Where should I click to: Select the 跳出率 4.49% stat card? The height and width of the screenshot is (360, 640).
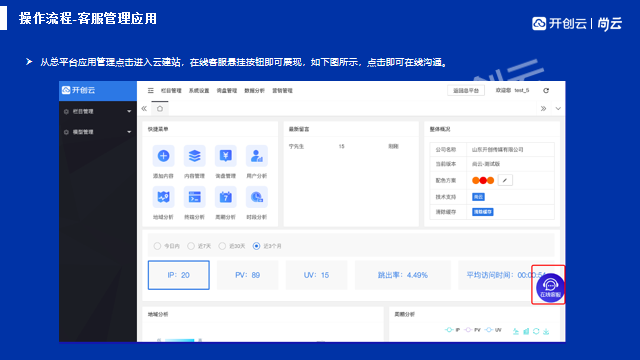(x=403, y=275)
